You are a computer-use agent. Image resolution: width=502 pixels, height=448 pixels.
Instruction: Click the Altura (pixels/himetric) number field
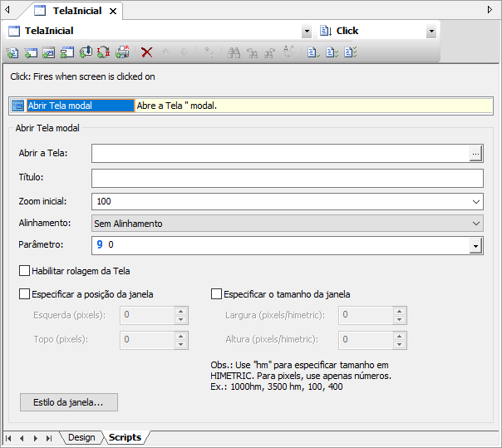(366, 340)
